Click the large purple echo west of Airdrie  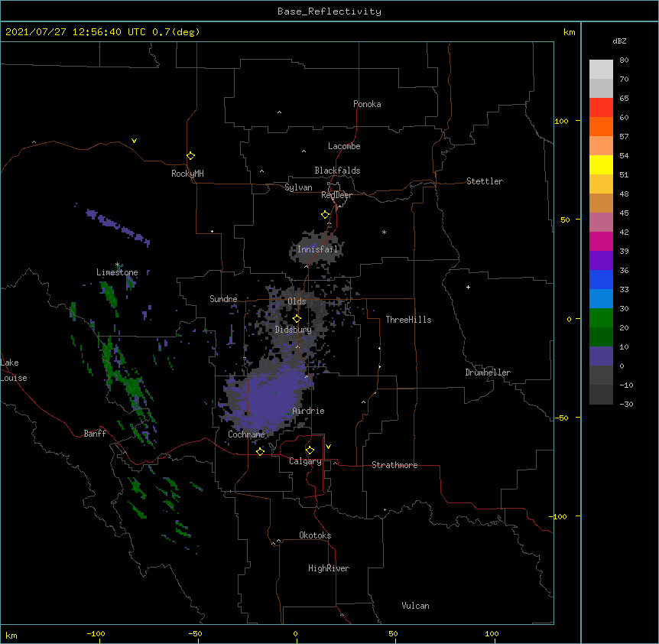tap(269, 402)
